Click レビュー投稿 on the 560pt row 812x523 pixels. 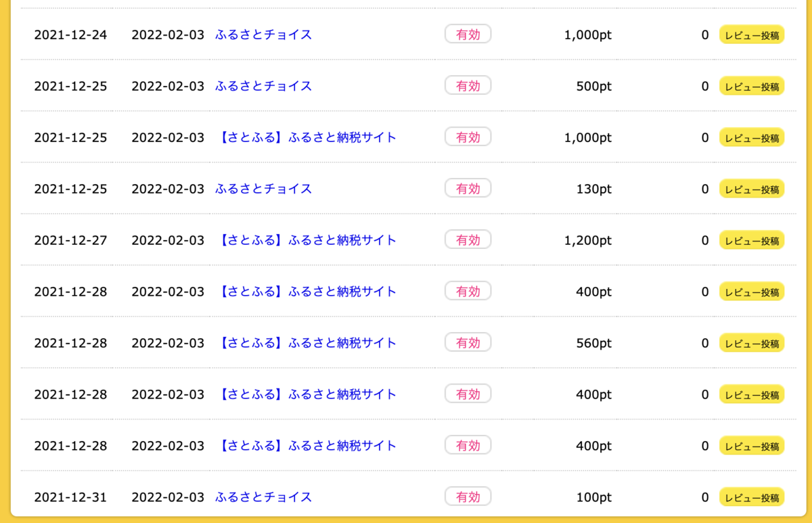tap(751, 343)
